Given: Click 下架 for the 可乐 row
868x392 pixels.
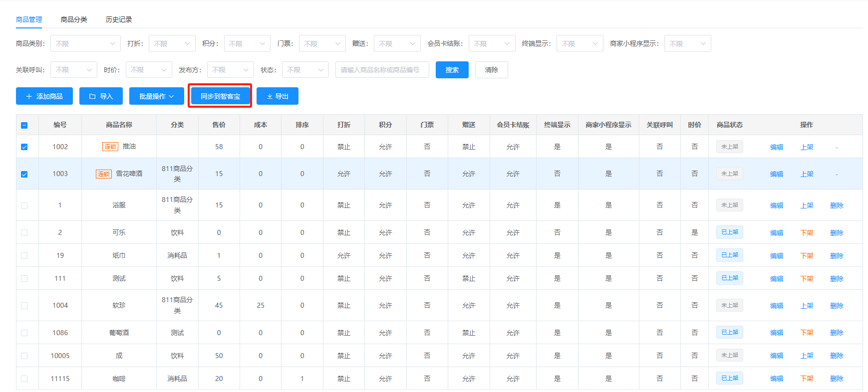Looking at the screenshot, I should 807,233.
